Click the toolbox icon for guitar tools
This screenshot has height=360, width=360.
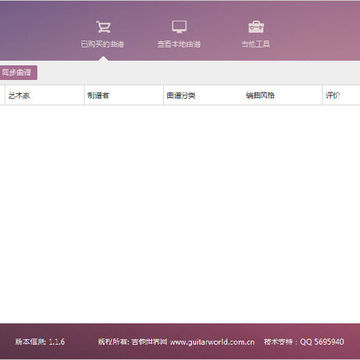pos(256,27)
